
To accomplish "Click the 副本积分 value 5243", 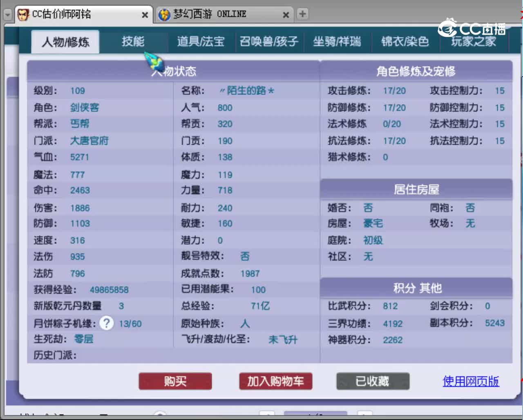I will (495, 323).
